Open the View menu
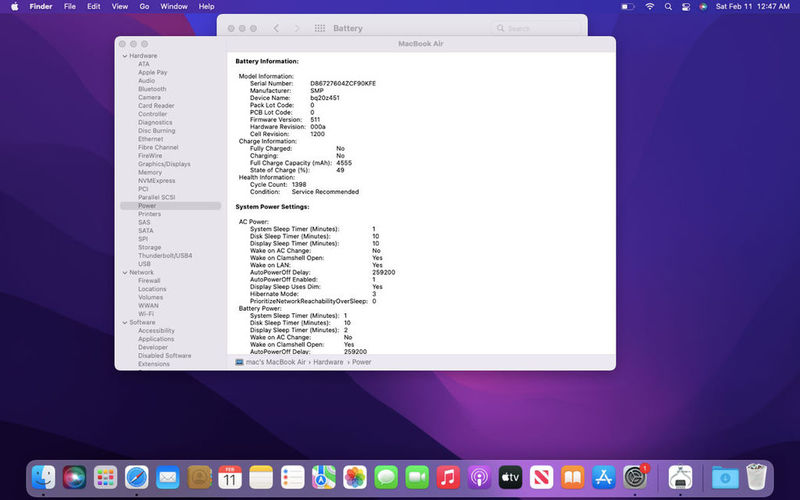Image resolution: width=800 pixels, height=500 pixels. (x=120, y=7)
